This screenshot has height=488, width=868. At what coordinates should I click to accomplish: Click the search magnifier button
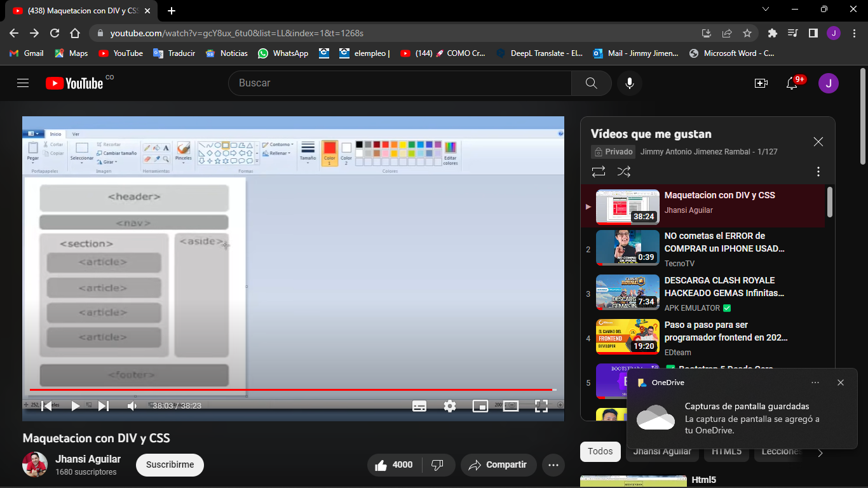[591, 83]
